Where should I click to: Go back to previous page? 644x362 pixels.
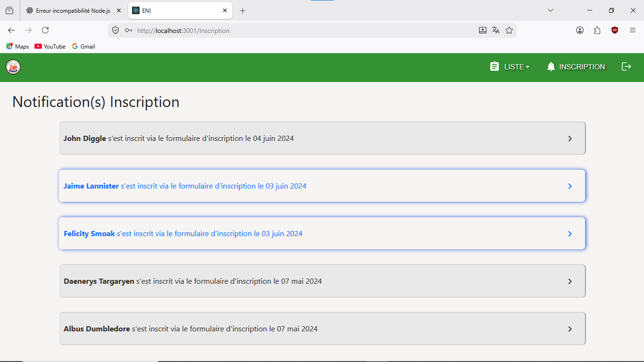[11, 30]
